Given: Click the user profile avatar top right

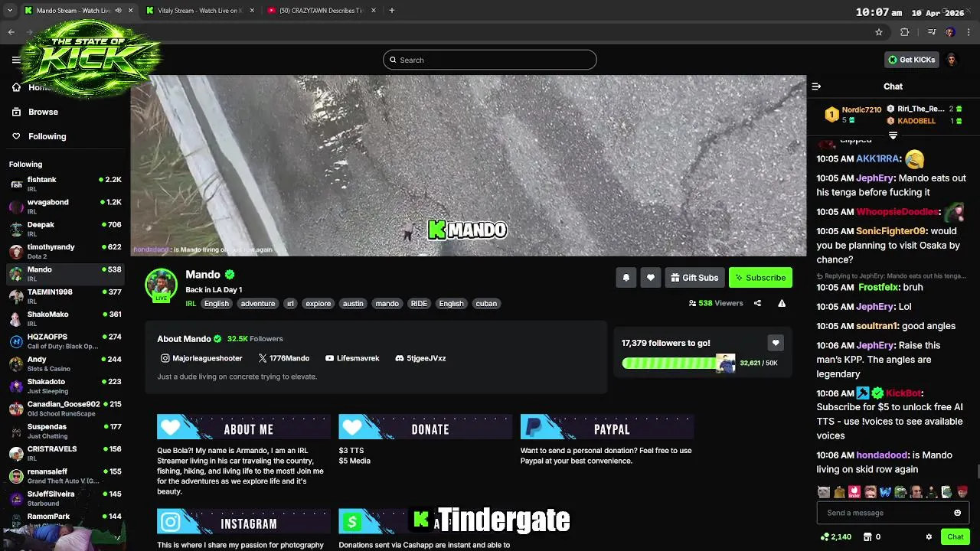Looking at the screenshot, I should click(x=952, y=60).
